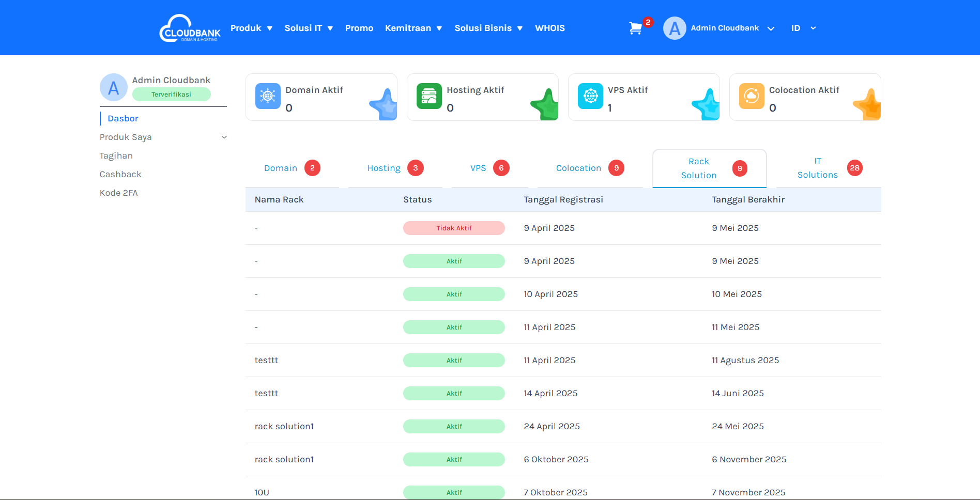Select the Colocation tab
The width and height of the screenshot is (980, 500).
pyautogui.click(x=578, y=168)
